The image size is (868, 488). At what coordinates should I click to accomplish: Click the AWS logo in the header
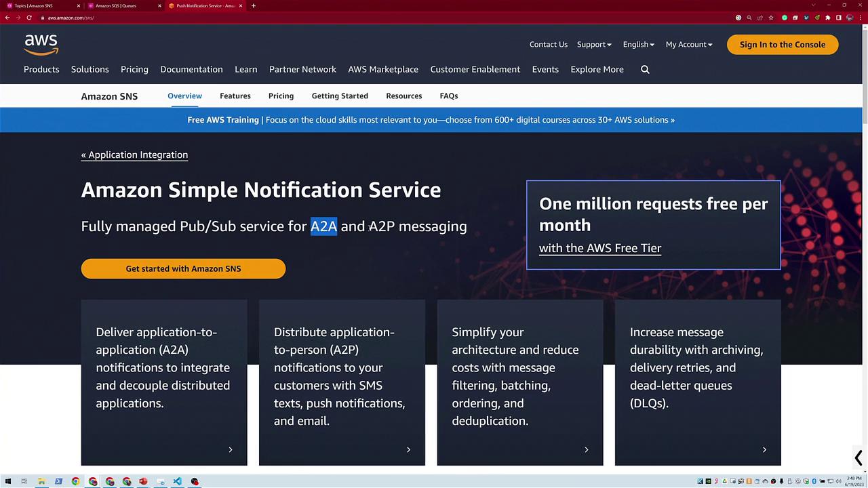pos(41,45)
